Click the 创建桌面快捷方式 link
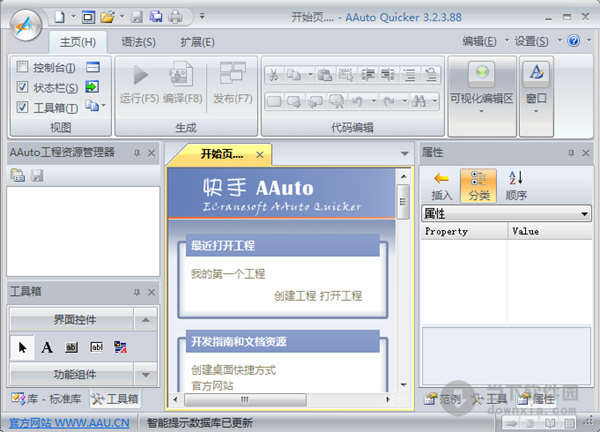 click(233, 370)
